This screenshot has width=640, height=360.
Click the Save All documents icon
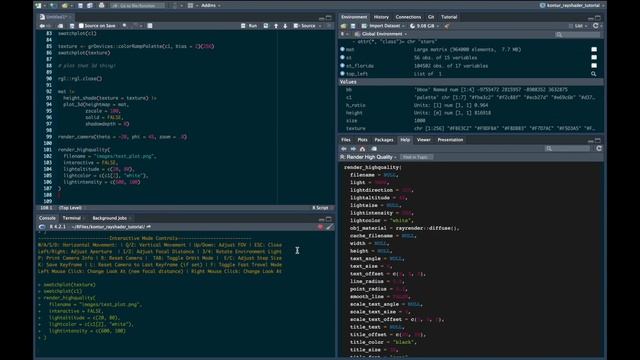pos(89,5)
